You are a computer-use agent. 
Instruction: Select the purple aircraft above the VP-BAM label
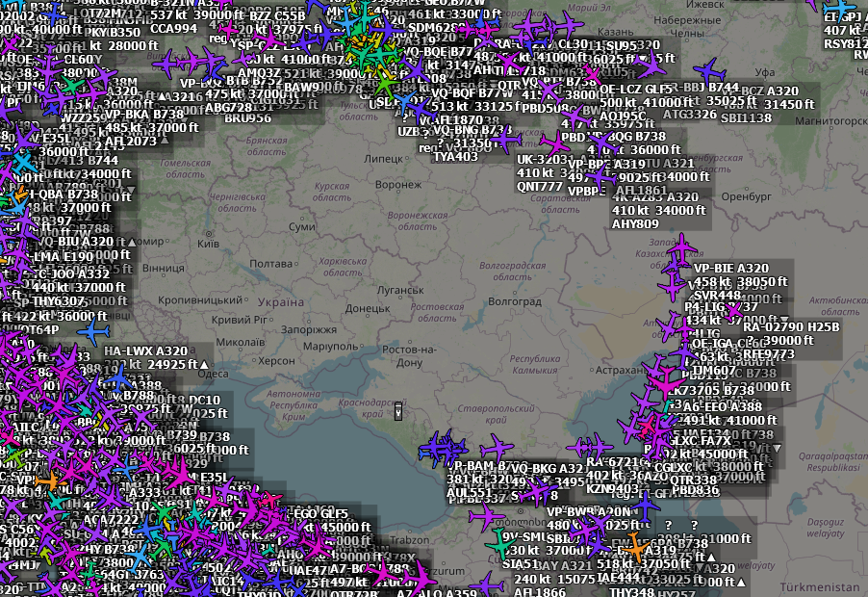pos(498,448)
